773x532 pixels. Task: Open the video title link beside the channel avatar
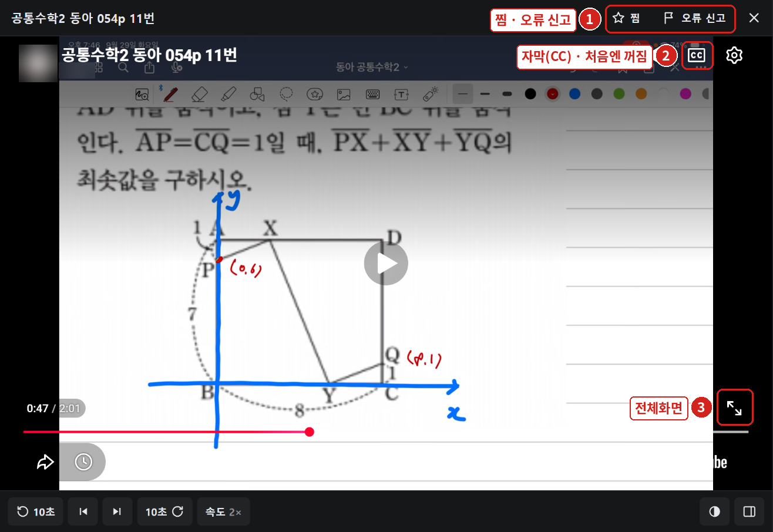click(x=149, y=55)
